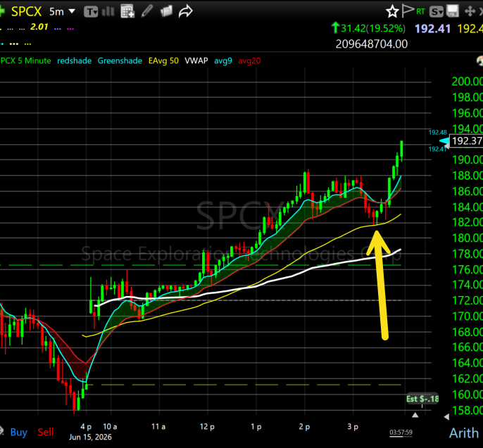
Task: Click the color palette icon by the legend
Action: coord(479,60)
